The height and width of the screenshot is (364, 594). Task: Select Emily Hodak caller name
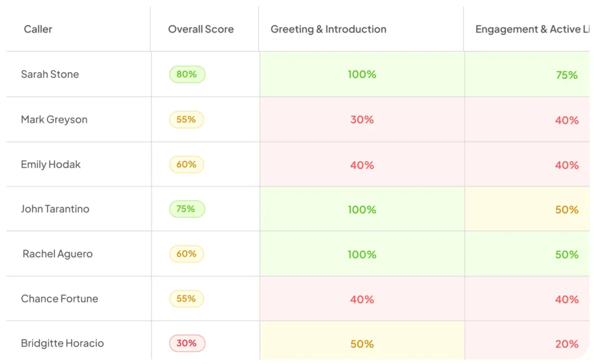(x=51, y=164)
